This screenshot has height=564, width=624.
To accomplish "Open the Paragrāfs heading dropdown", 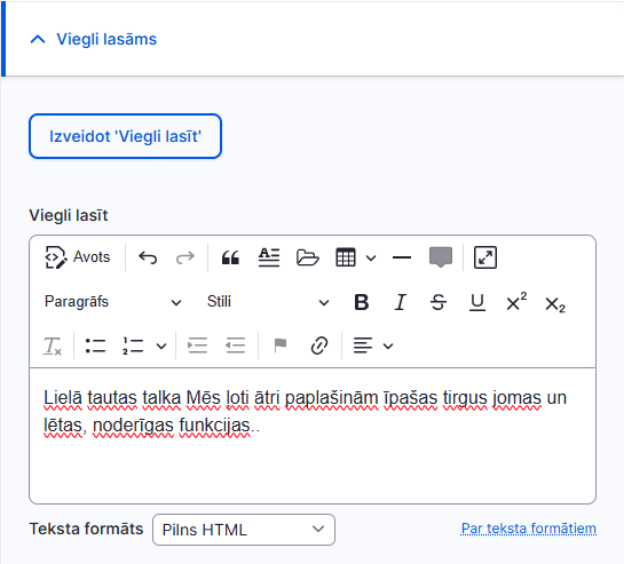I will [x=113, y=302].
